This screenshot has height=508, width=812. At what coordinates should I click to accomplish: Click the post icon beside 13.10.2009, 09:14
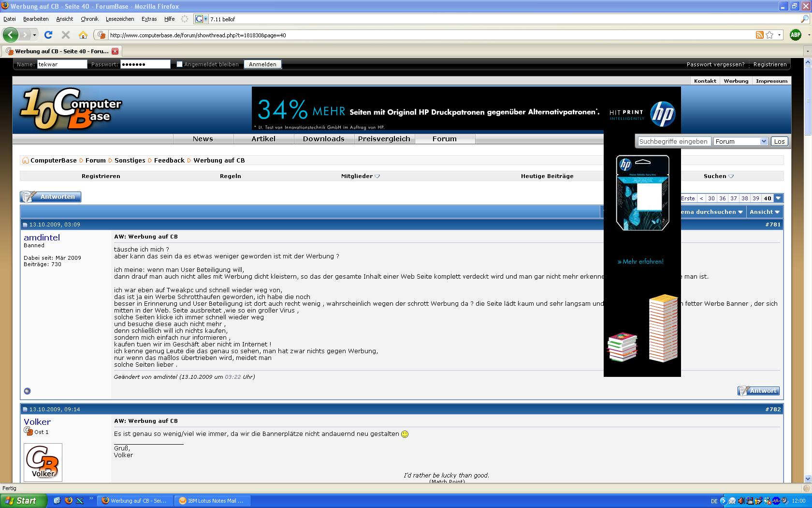[25, 409]
